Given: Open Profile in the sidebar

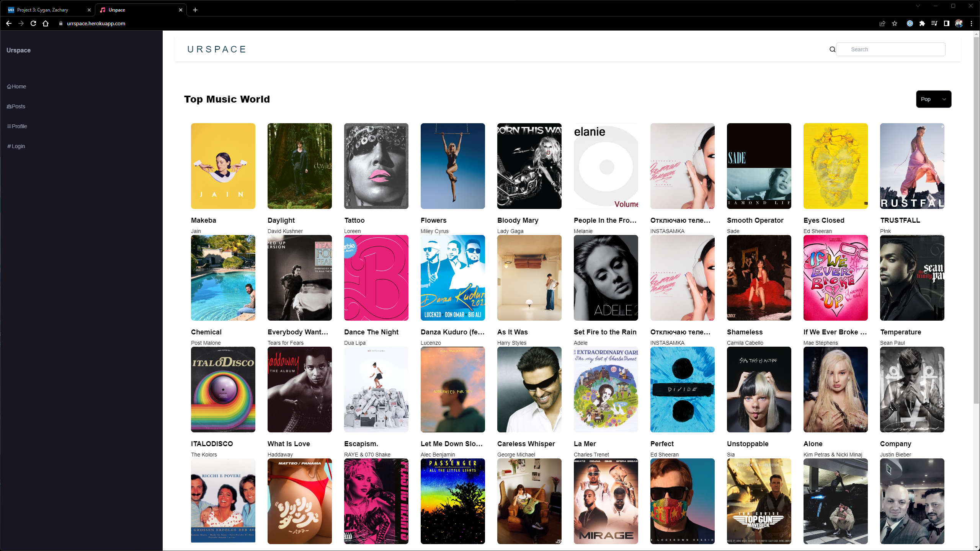Looking at the screenshot, I should (x=17, y=126).
